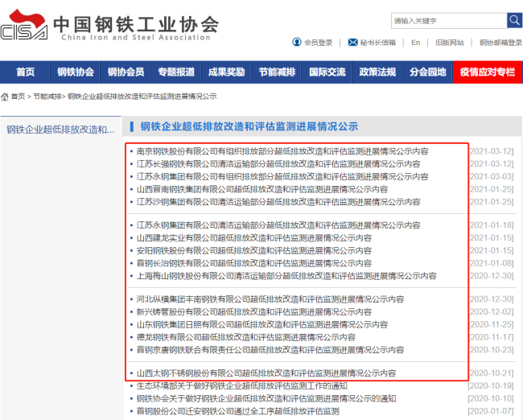Open 首钢京唐钢铁联合 announcement link

tap(270, 350)
